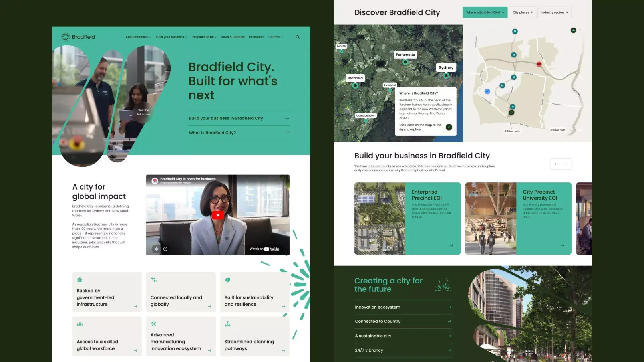Click the 845 bus route label on the map

tap(512, 131)
